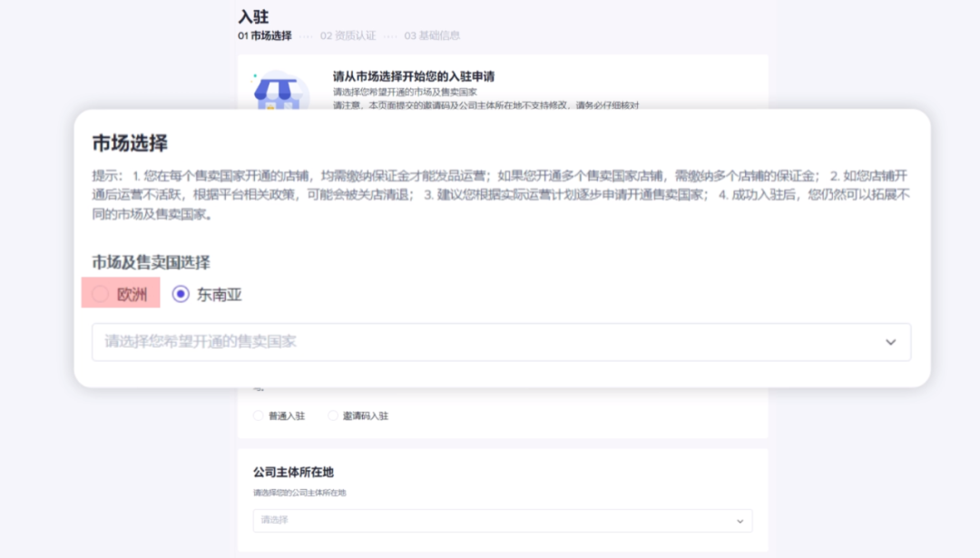This screenshot has height=558, width=980.
Task: Open the 请选择您希望开通的售卖国家 dropdown
Action: 499,342
